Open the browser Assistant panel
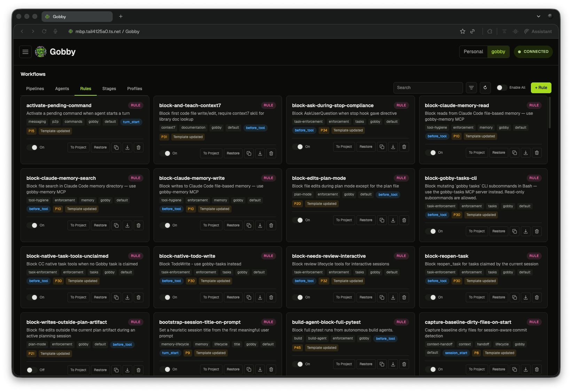 538,31
